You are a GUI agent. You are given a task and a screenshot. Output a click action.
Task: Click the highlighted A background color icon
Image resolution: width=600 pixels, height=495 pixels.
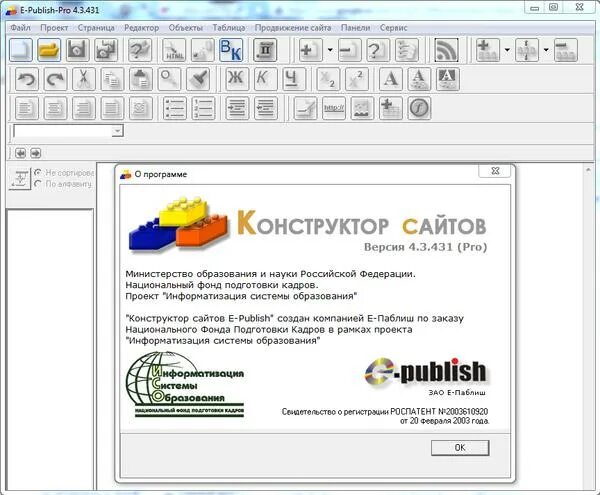pyautogui.click(x=447, y=79)
